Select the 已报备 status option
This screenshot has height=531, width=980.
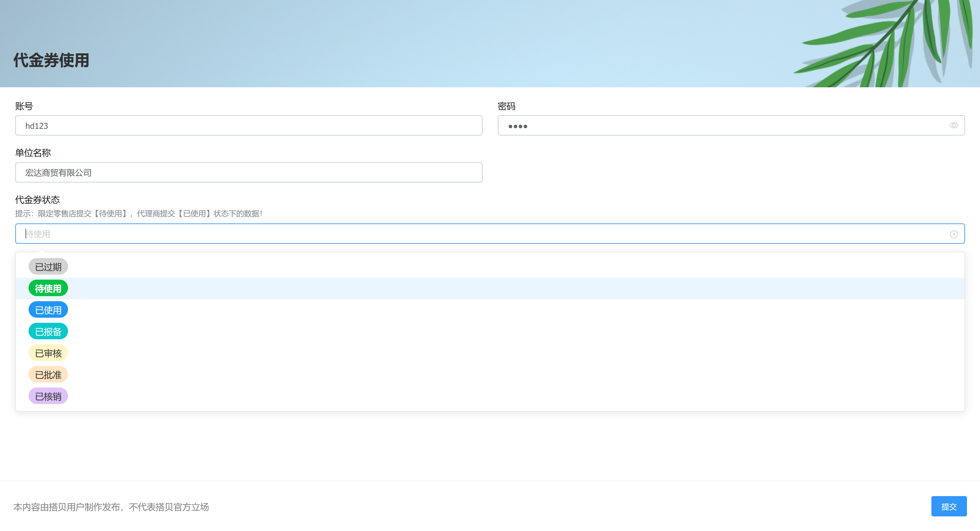(48, 331)
